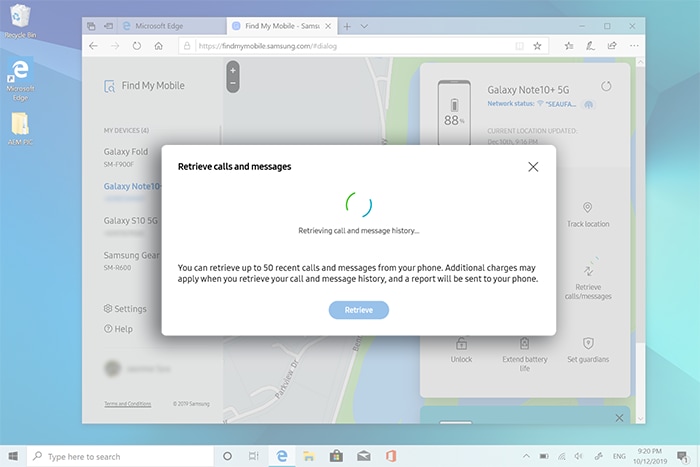Switch to the Microsoft Edge tab
Image resolution: width=700 pixels, height=467 pixels.
tap(172, 26)
